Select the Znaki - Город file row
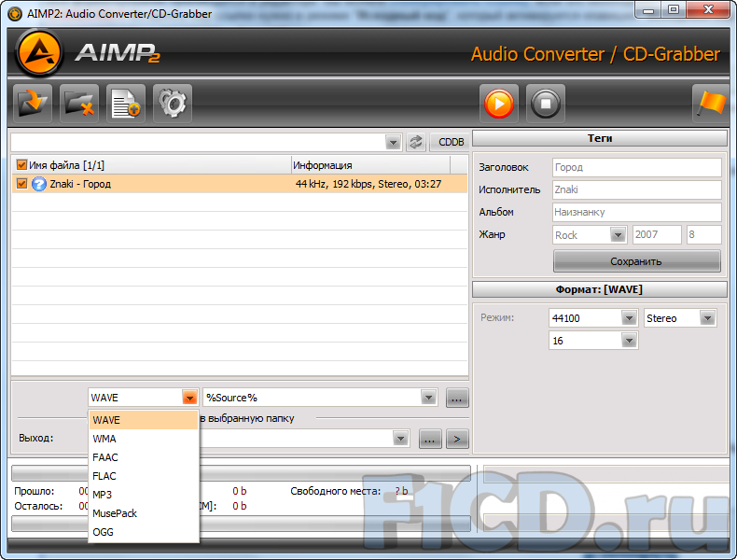This screenshot has height=560, width=737. pos(240,184)
